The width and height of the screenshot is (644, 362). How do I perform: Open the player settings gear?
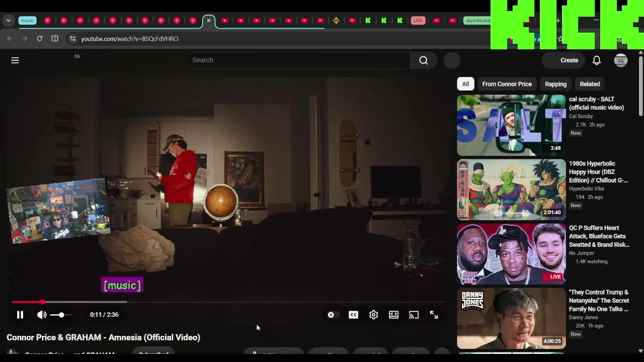click(373, 315)
